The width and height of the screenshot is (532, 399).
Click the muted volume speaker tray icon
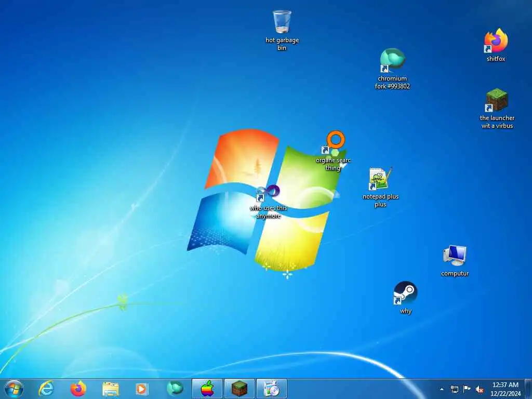coord(480,390)
